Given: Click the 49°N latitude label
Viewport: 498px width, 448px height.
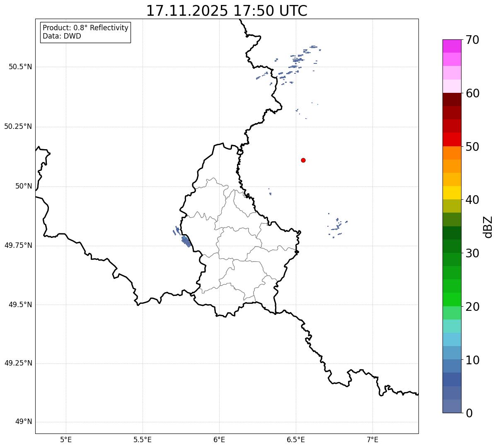Looking at the screenshot, I should [x=24, y=422].
